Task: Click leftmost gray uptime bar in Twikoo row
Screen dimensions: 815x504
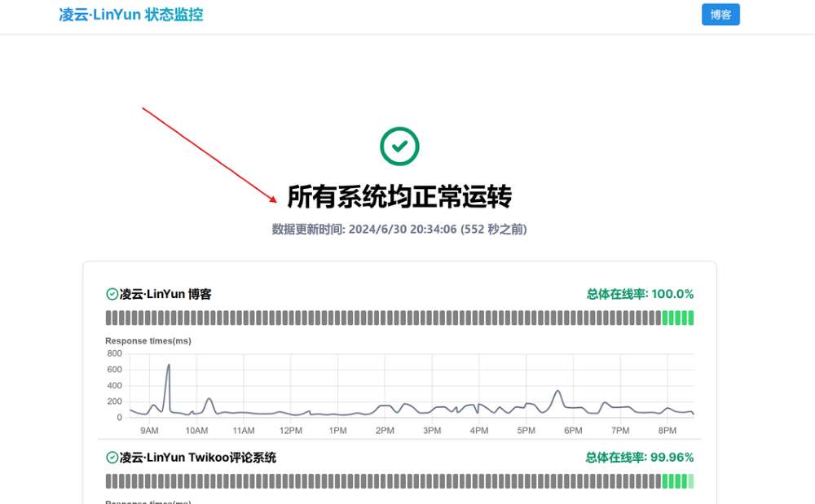Action: click(108, 481)
